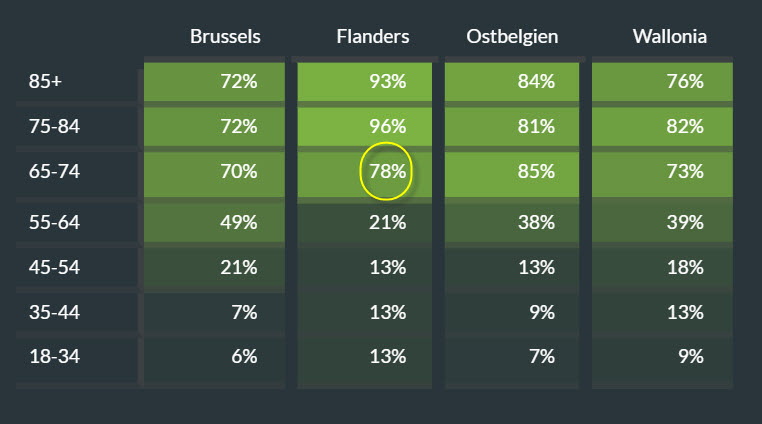Click the 38% cell for Ostbelgien 55-64

536,222
